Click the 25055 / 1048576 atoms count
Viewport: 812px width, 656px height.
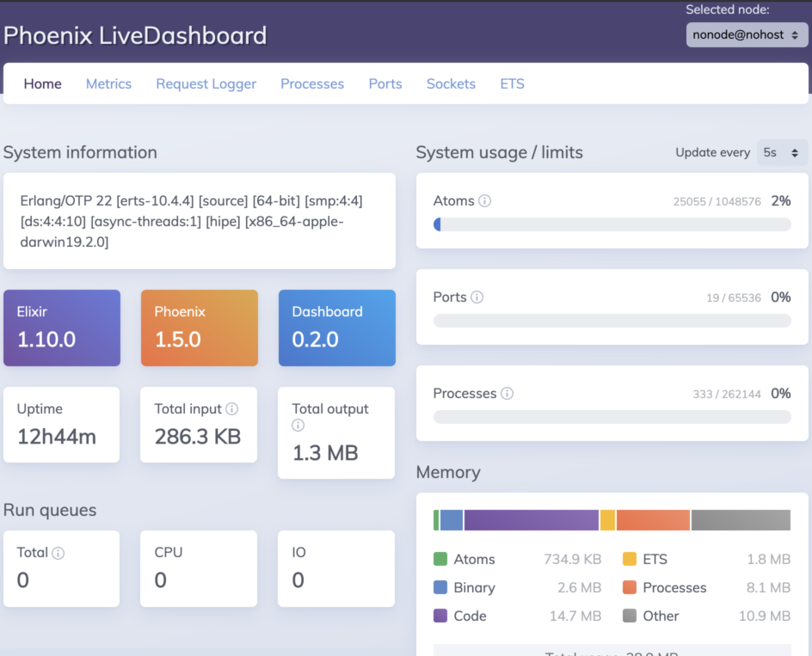pos(717,201)
